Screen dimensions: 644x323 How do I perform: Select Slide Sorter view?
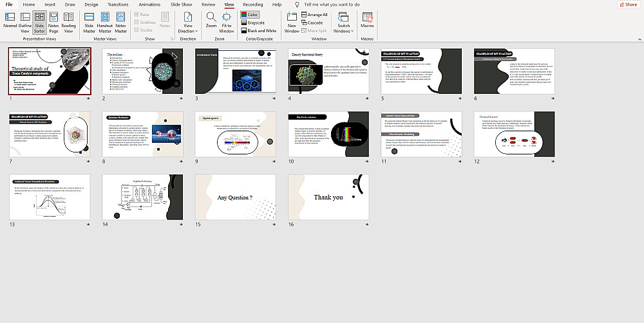coord(39,23)
